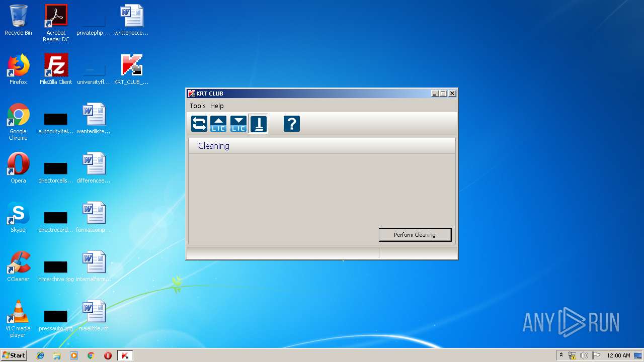Select the CCleaner desktop shortcut
644x362 pixels.
click(x=18, y=266)
